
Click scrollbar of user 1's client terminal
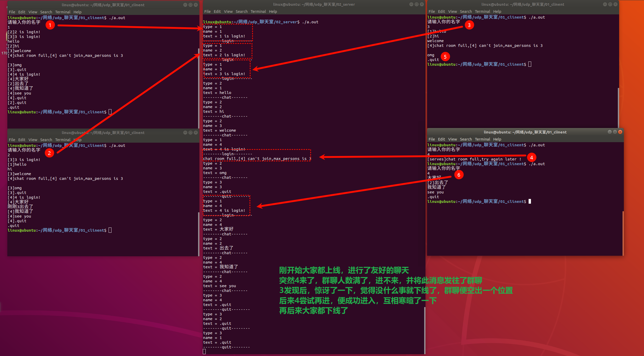(199, 88)
